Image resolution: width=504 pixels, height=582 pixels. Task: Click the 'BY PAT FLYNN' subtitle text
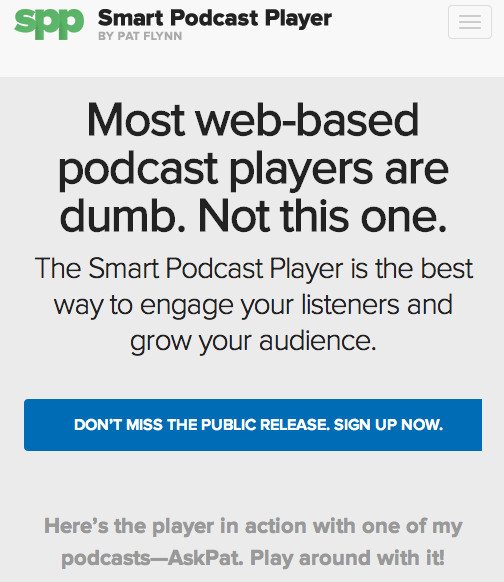tap(140, 36)
